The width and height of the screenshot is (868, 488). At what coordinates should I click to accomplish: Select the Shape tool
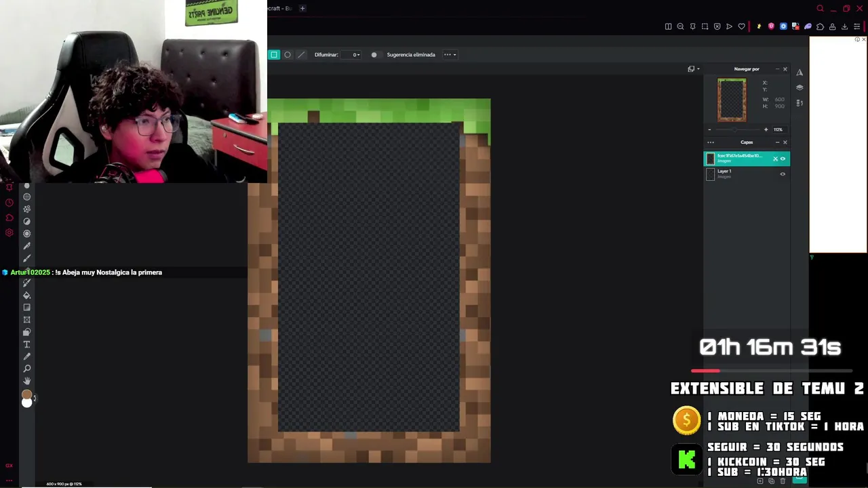pos(27,332)
